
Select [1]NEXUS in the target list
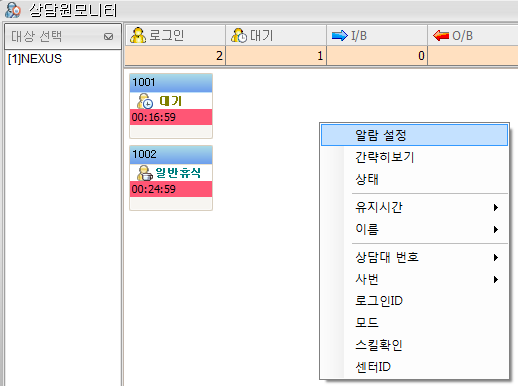click(x=35, y=59)
